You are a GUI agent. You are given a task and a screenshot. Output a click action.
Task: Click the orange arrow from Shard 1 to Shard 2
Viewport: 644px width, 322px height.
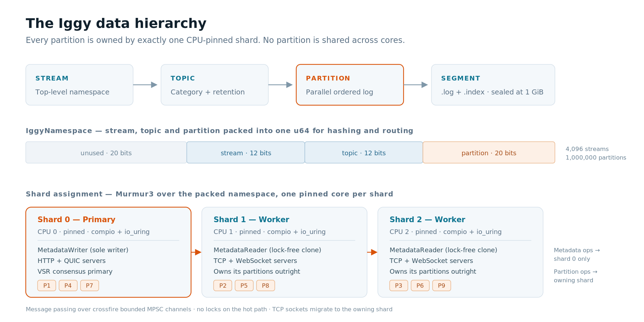(x=372, y=252)
